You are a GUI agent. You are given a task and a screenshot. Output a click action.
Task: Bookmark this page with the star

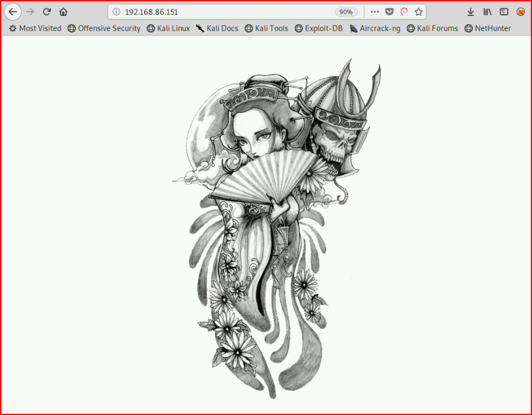[x=419, y=12]
